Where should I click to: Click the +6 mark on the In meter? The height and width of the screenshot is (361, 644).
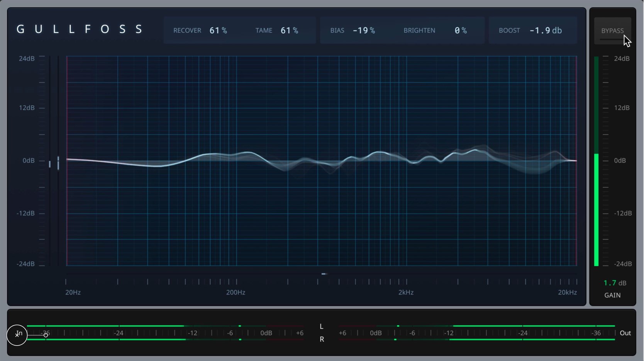point(300,333)
